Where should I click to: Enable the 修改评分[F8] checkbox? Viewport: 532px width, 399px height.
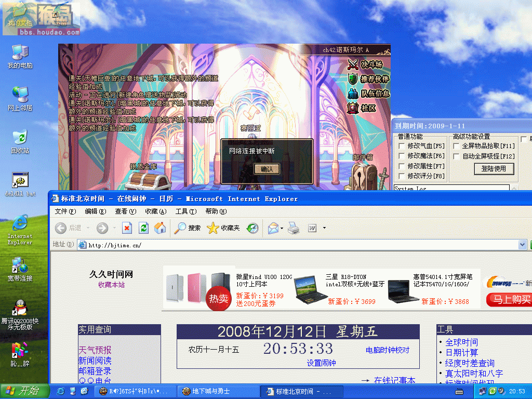[x=402, y=176]
